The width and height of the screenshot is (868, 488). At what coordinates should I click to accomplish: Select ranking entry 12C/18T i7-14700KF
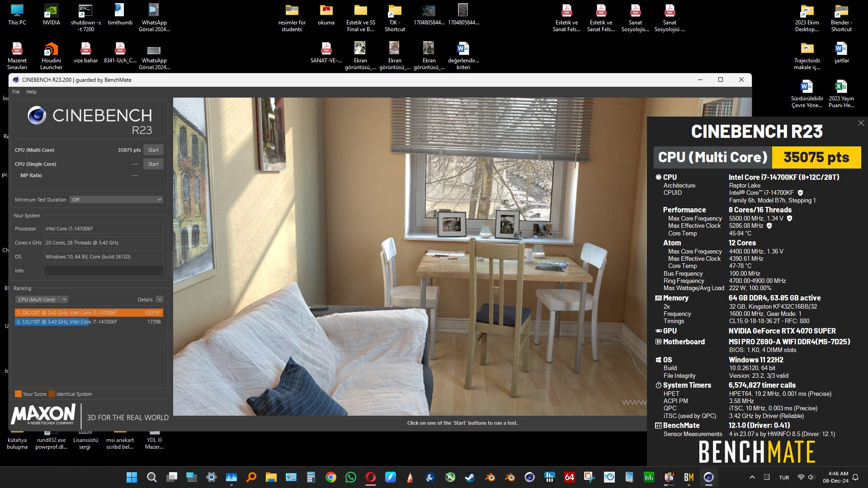[x=89, y=322]
